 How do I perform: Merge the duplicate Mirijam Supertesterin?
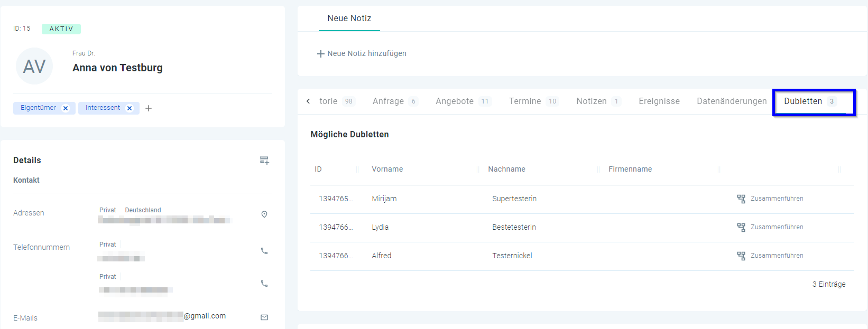click(x=770, y=199)
